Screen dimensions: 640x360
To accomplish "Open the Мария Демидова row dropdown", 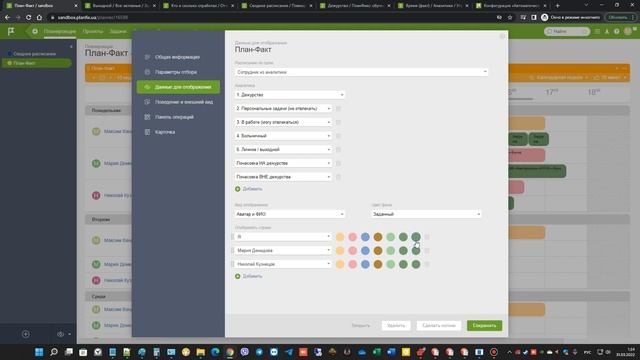I will [x=284, y=251].
